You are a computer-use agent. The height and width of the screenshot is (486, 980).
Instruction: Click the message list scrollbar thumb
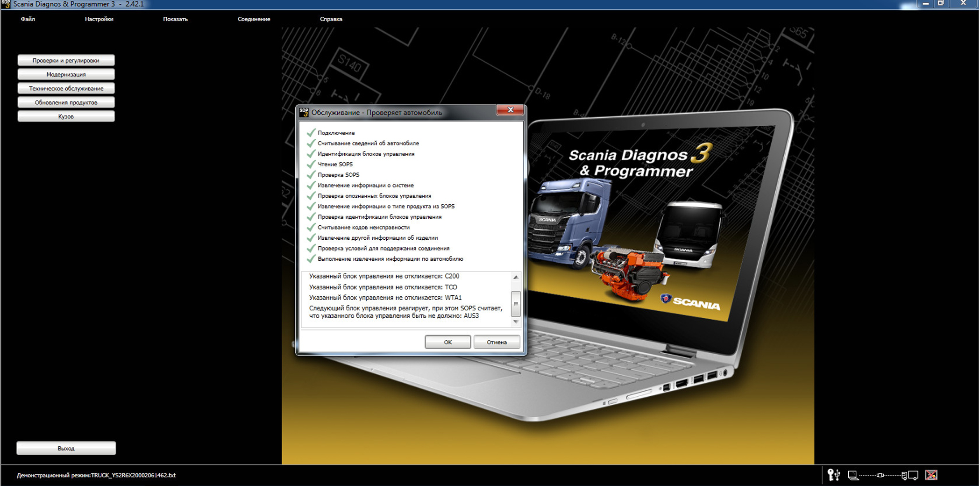tap(516, 303)
